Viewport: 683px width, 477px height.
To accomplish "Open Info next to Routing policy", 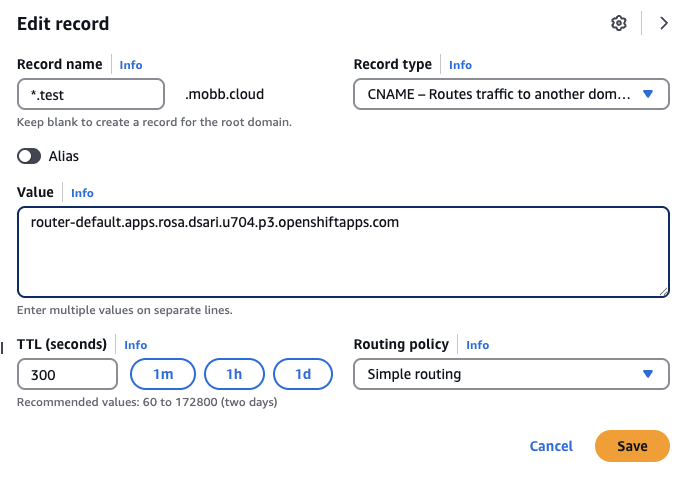I will (477, 345).
